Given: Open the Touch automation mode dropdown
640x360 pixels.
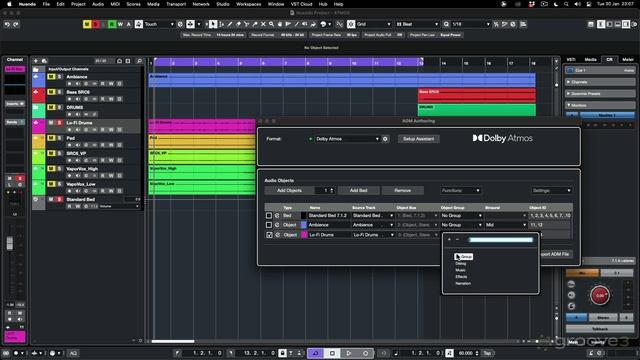Looking at the screenshot, I should [159, 24].
